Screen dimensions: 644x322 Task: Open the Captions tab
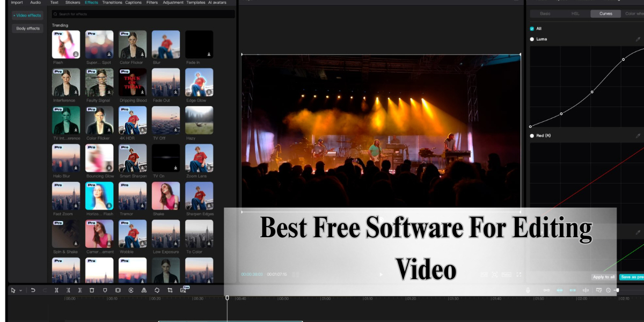[x=134, y=2]
